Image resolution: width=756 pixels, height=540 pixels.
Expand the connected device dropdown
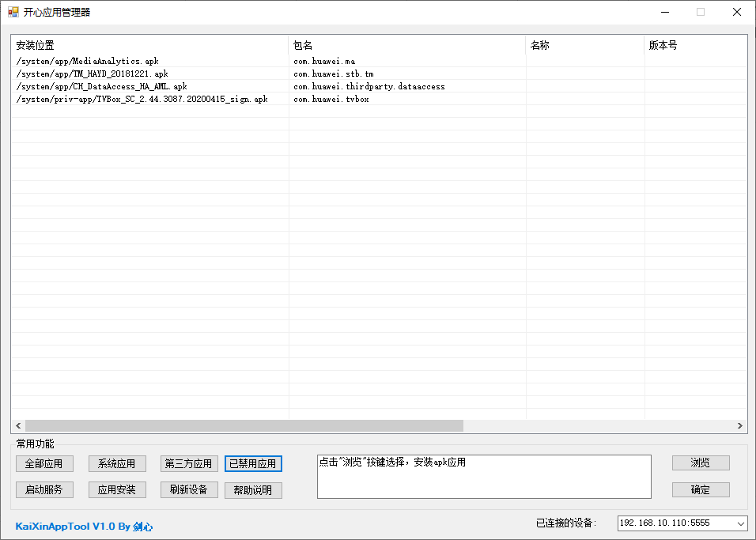(x=740, y=523)
